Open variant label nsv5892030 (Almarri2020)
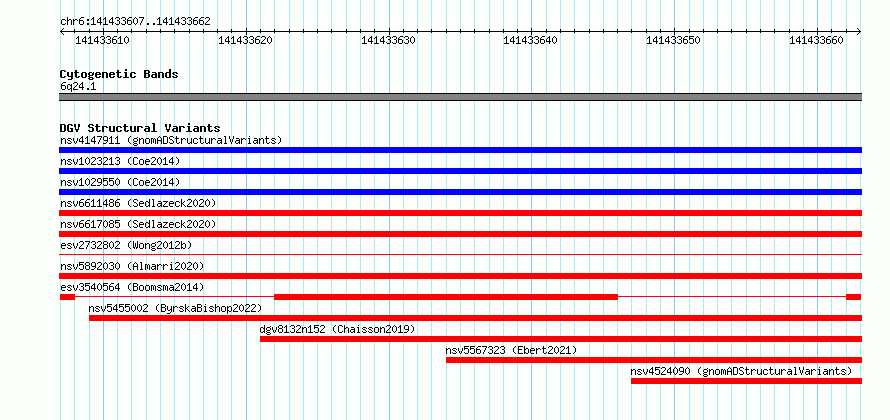This screenshot has height=420, width=890. click(x=132, y=266)
